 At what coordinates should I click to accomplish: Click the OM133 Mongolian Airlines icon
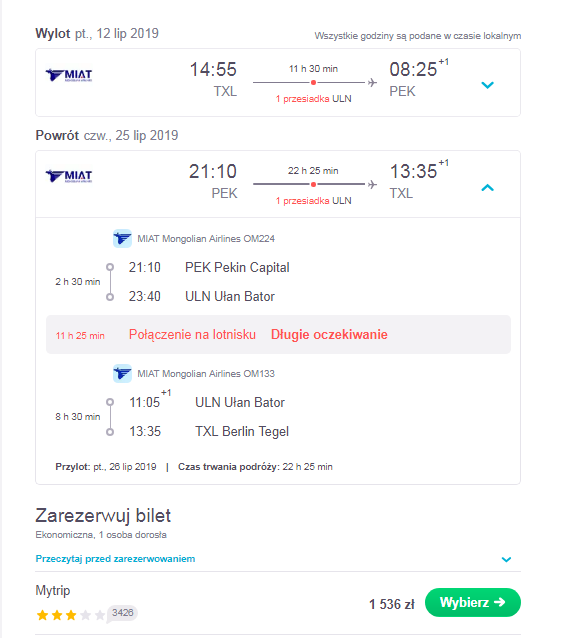[x=122, y=373]
